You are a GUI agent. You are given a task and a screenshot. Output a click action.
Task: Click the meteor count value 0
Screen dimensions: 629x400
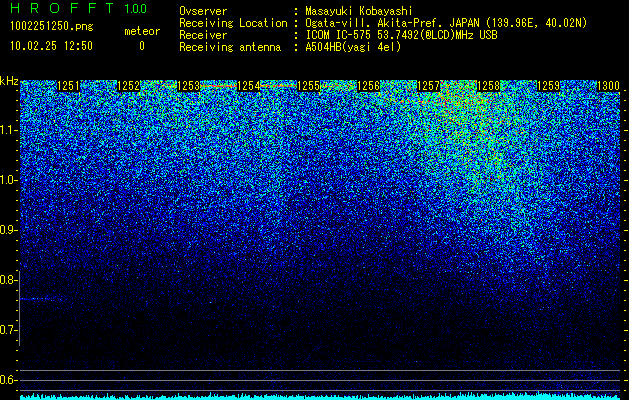pyautogui.click(x=142, y=46)
